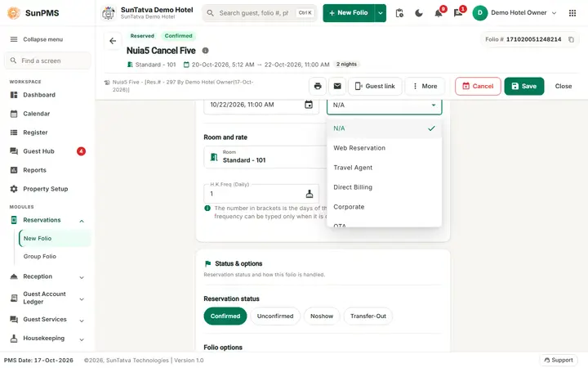Image resolution: width=588 pixels, height=368 pixels.
Task: Expand the Reception module
Action: coord(82,277)
